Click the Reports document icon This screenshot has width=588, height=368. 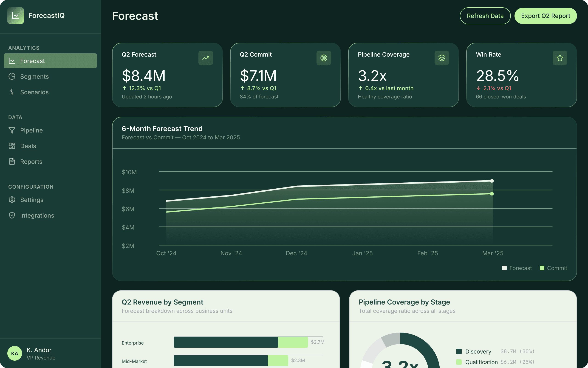coord(12,161)
